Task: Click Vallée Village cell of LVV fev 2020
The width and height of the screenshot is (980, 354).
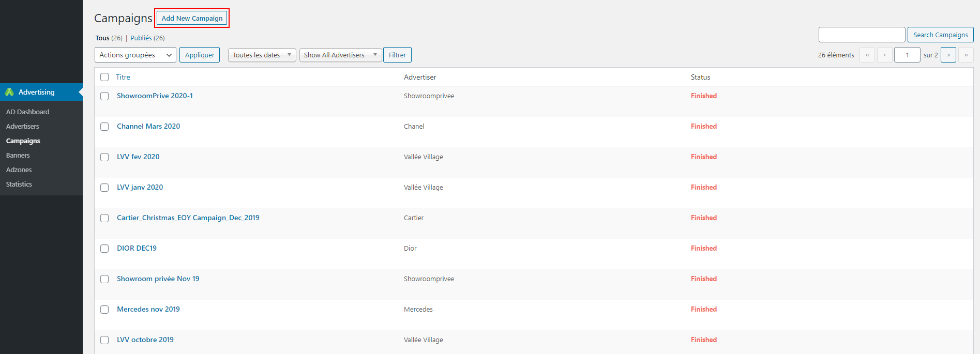Action: (x=424, y=157)
